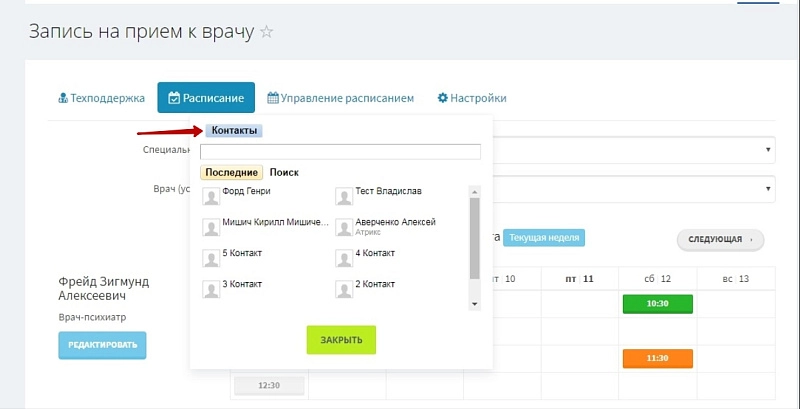This screenshot has height=409, width=800.
Task: Go to the СЛЕДУЮЩАЯ week
Action: 720,240
